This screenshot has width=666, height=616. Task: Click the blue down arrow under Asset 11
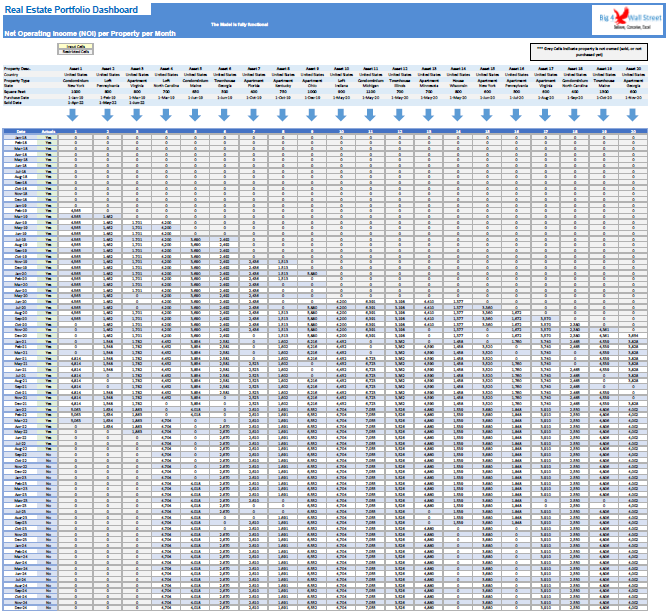click(x=370, y=115)
